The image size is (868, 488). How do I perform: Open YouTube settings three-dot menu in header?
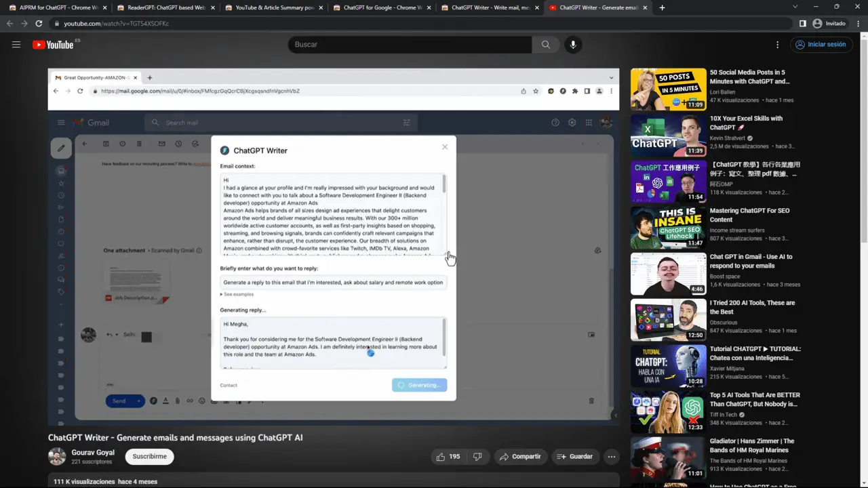(x=777, y=45)
